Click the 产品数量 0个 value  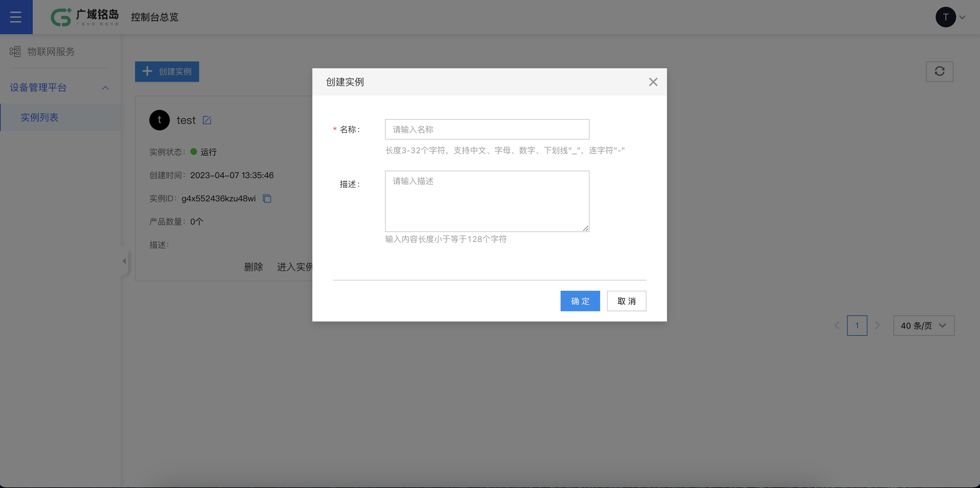pos(197,221)
